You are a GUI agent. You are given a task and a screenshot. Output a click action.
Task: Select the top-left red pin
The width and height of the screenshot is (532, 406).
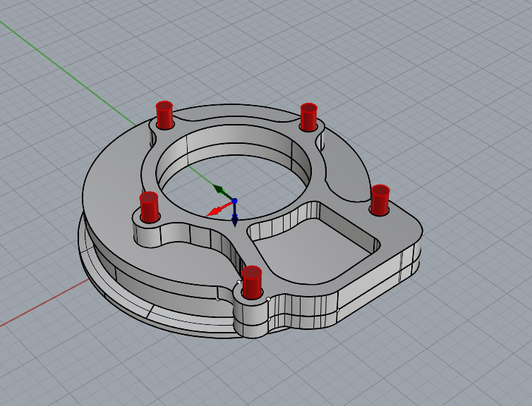tap(164, 115)
